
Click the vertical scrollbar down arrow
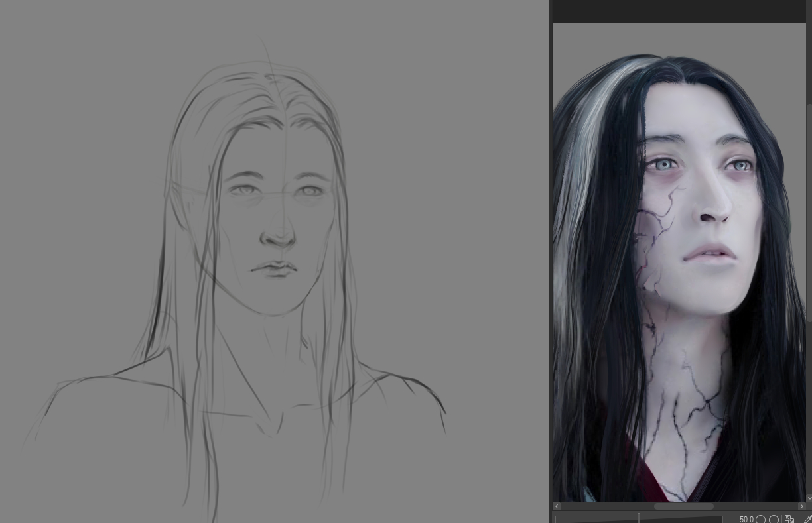pyautogui.click(x=809, y=497)
